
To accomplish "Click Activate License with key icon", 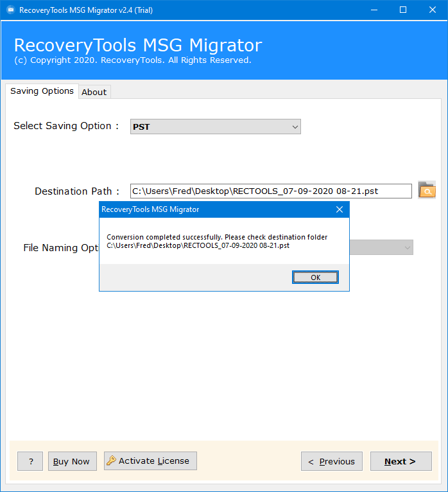I will [150, 461].
